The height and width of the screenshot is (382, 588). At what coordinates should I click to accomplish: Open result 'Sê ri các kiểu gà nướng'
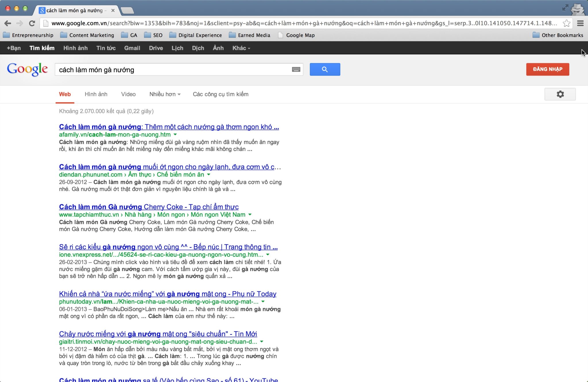click(x=168, y=247)
